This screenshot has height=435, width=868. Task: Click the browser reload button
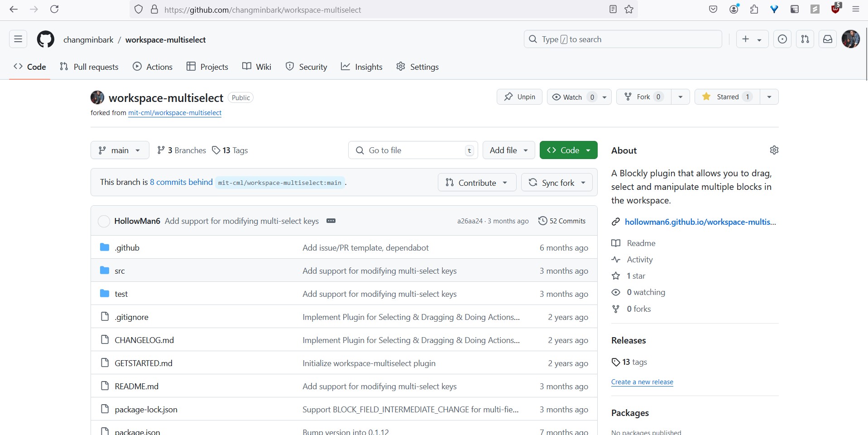point(54,9)
